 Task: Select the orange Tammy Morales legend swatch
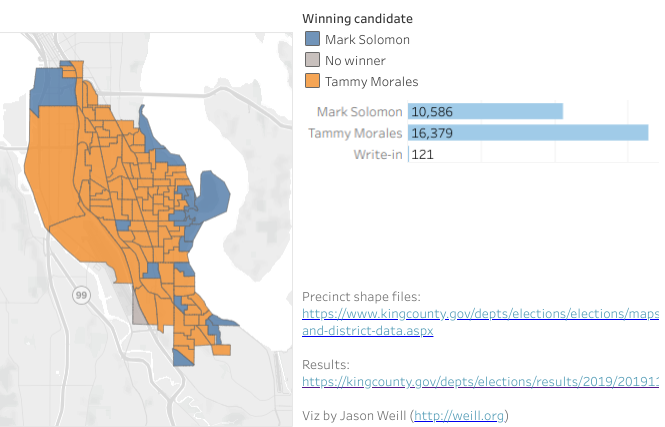[x=311, y=81]
